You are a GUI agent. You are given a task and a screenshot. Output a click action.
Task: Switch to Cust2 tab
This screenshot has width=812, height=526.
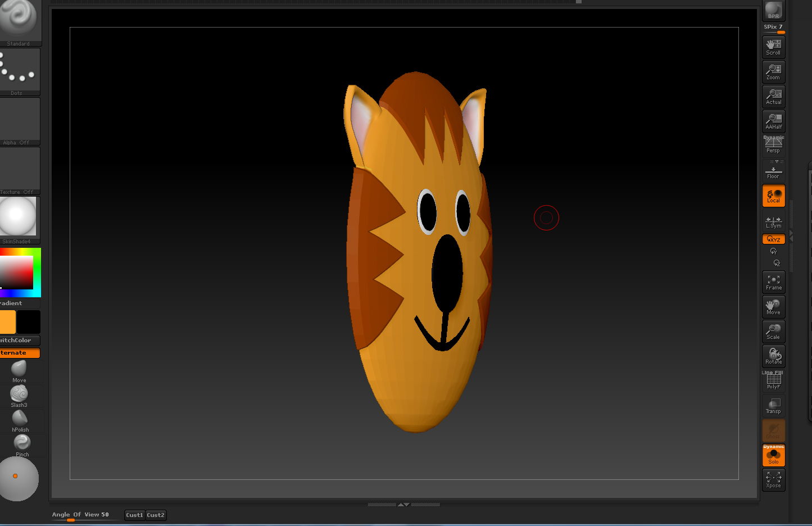(x=156, y=515)
